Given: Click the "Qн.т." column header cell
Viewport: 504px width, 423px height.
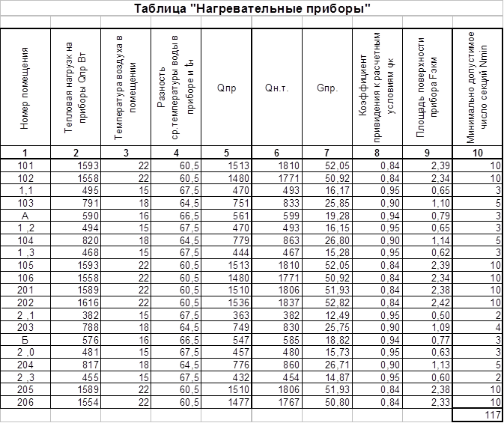Looking at the screenshot, I should click(276, 86).
